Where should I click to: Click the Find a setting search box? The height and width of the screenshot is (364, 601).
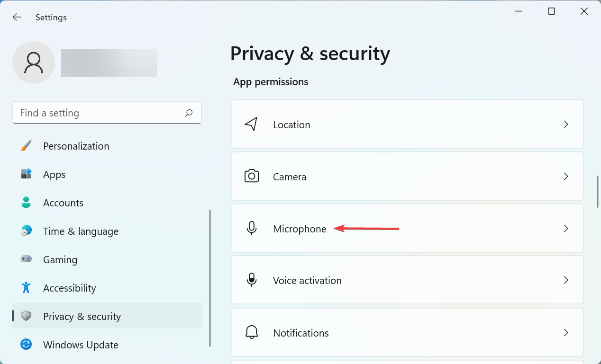(x=107, y=113)
